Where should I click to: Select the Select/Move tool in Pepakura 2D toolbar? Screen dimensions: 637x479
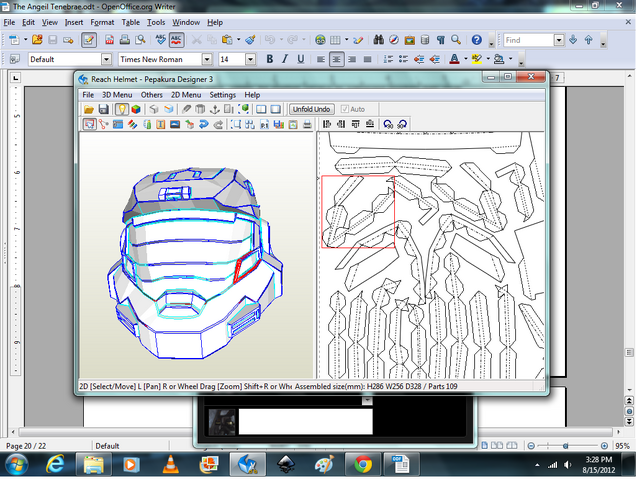point(89,124)
